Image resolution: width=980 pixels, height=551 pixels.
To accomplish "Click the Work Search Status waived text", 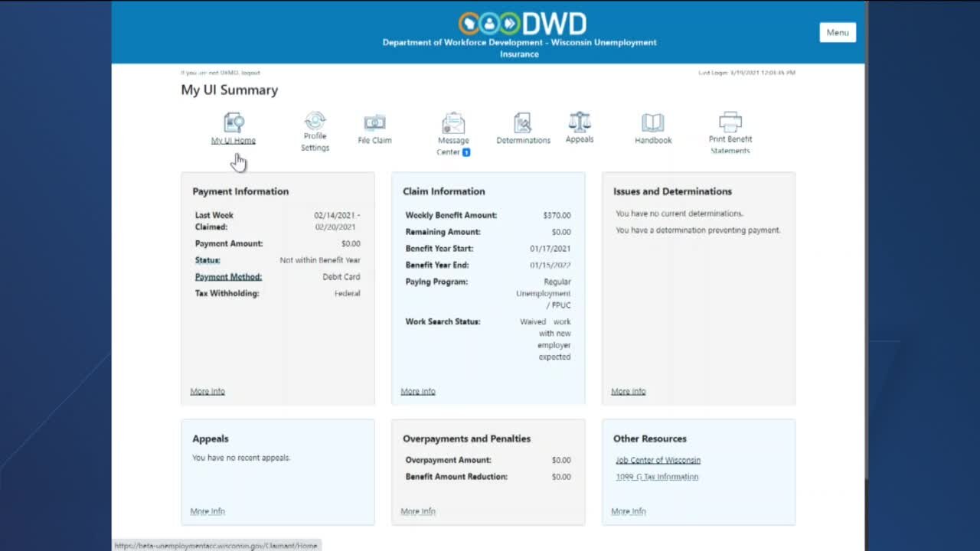I will click(546, 339).
